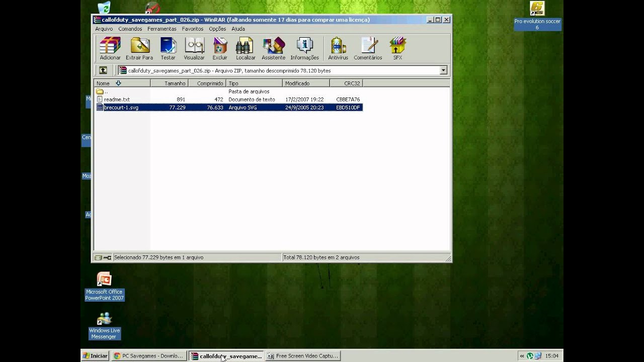Open the Opções menu

tap(217, 29)
